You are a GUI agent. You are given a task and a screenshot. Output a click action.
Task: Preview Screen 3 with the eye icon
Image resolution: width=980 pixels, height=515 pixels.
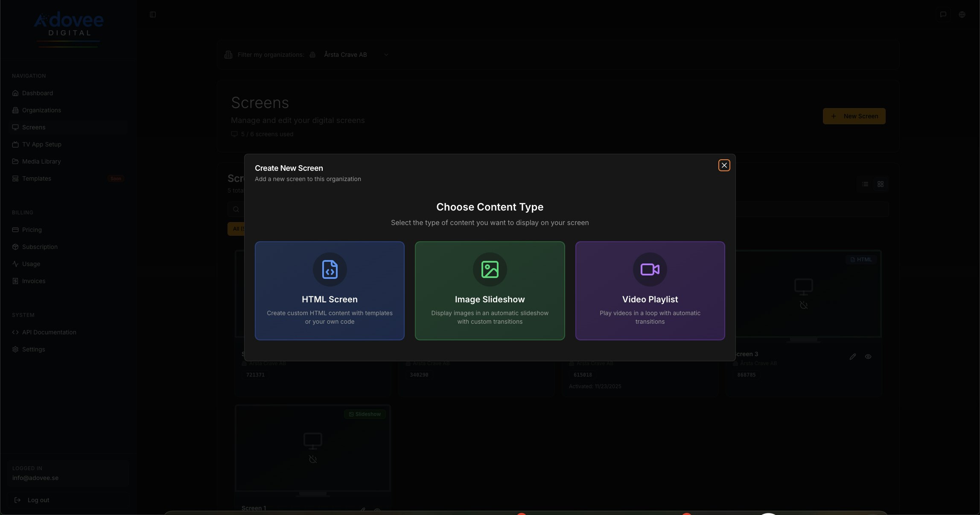click(868, 357)
